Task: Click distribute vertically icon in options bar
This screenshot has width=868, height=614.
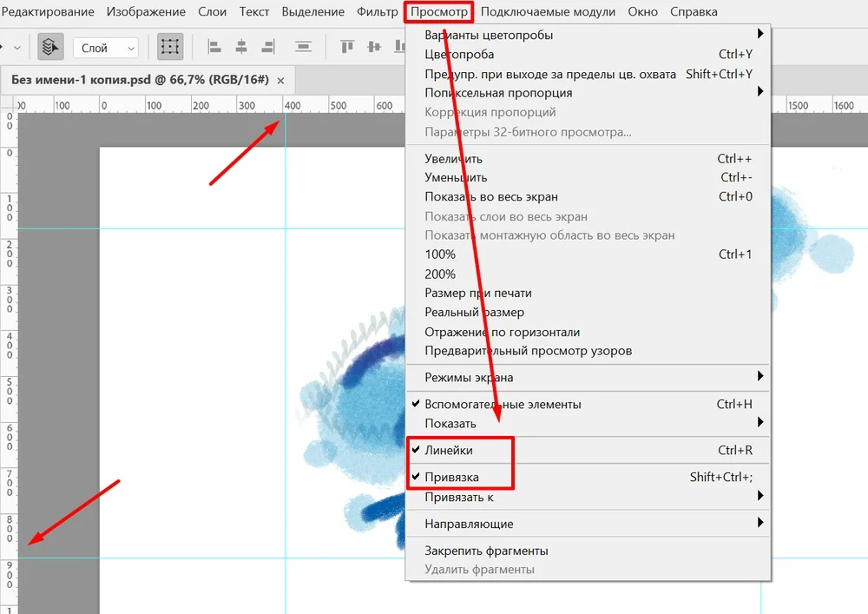Action: pos(303,47)
